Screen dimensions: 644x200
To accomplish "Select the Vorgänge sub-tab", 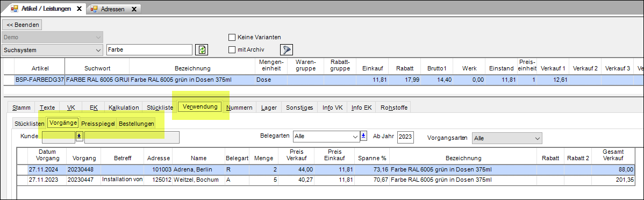I will pos(63,123).
